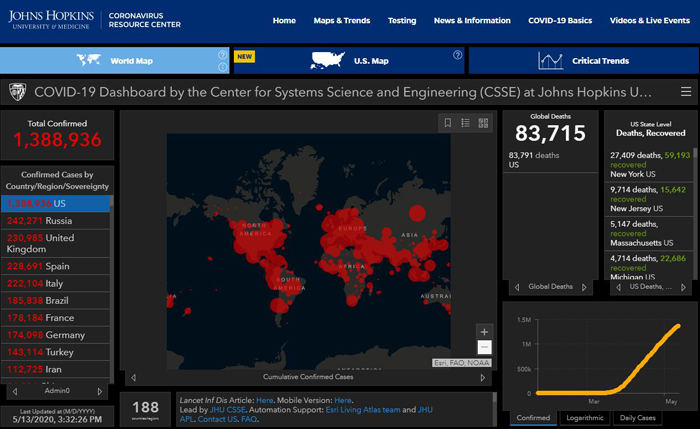Select the Russia row with 242,271 cases

(x=55, y=221)
